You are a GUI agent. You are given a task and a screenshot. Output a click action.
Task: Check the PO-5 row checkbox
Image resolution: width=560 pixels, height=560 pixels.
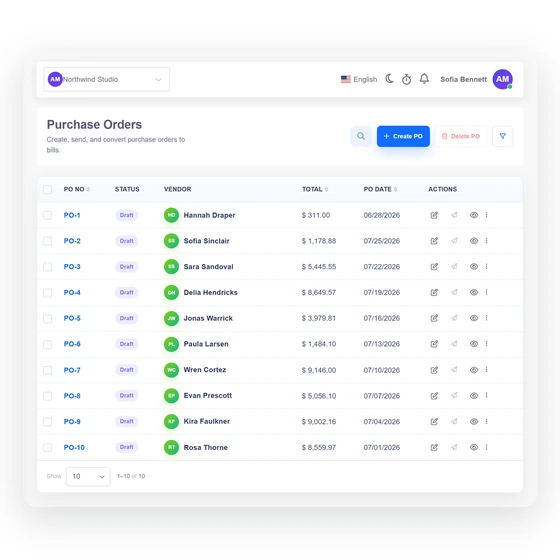(x=47, y=319)
